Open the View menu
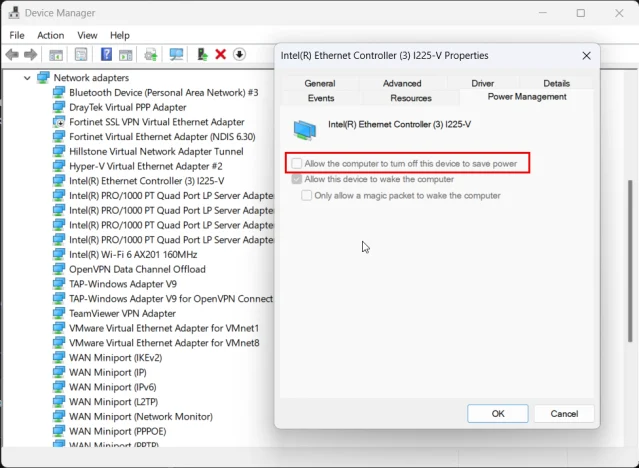The image size is (639, 468). [87, 35]
